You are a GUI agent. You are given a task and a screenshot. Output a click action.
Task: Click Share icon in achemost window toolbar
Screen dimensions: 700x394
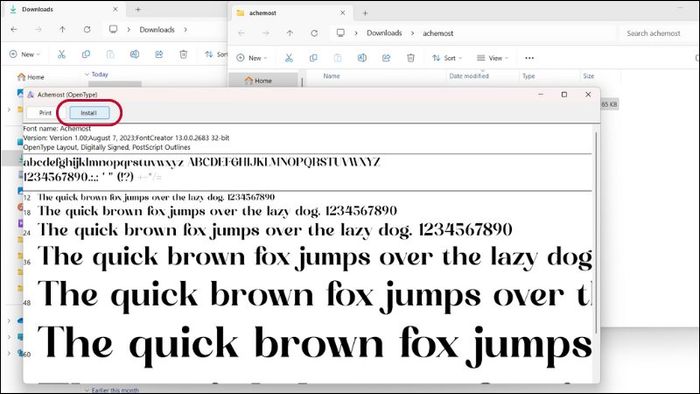[x=386, y=58]
